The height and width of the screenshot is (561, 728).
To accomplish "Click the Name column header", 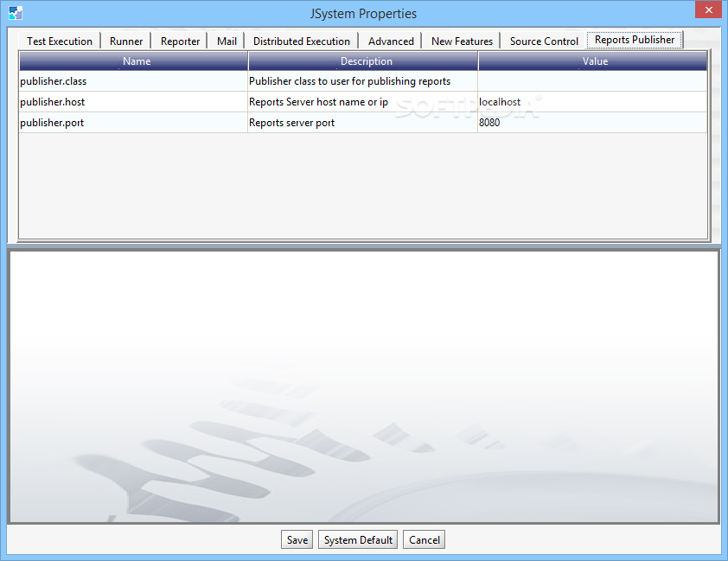I will click(134, 61).
